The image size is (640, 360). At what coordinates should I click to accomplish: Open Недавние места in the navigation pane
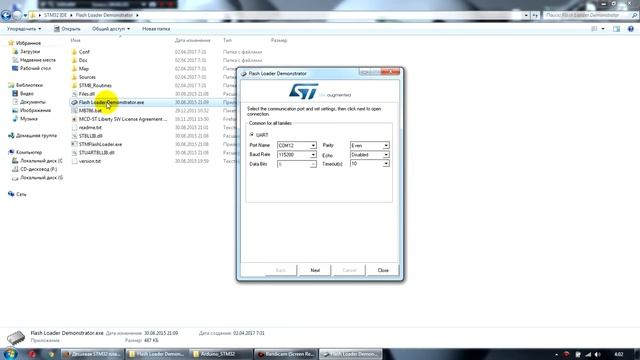(34, 60)
